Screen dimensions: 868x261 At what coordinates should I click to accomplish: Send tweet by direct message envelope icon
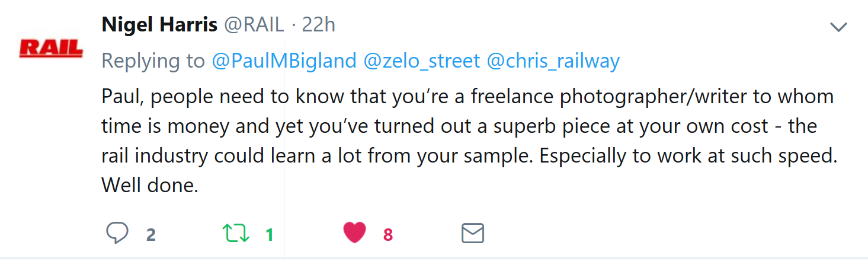pos(472,233)
